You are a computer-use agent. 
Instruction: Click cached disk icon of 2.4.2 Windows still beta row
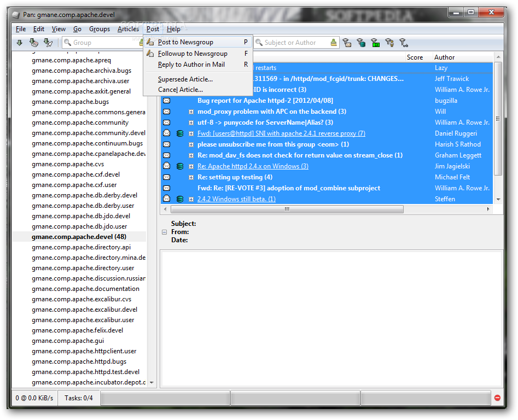tap(180, 199)
